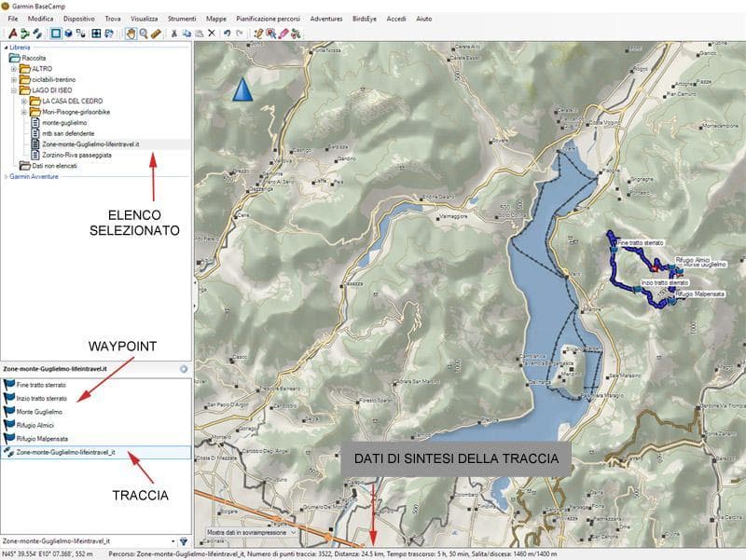Select the 'Dati non elencati' folder

tap(54, 166)
